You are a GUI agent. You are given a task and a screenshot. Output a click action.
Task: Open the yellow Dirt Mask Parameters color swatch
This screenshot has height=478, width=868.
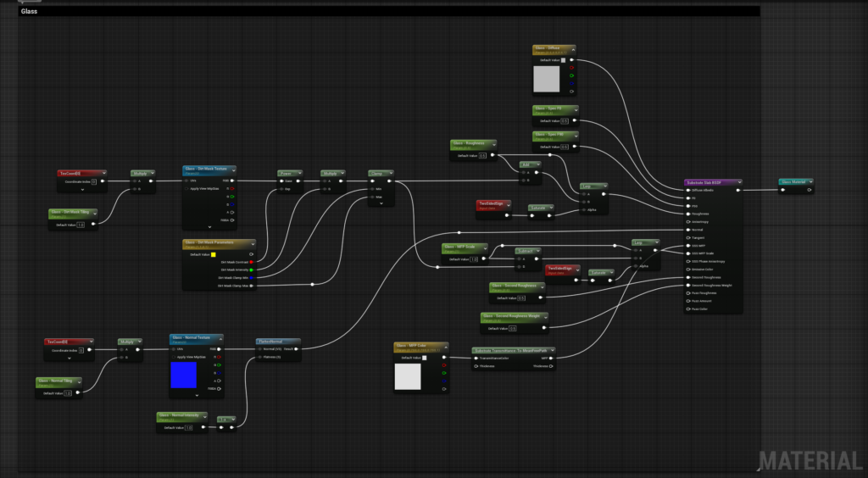point(214,254)
